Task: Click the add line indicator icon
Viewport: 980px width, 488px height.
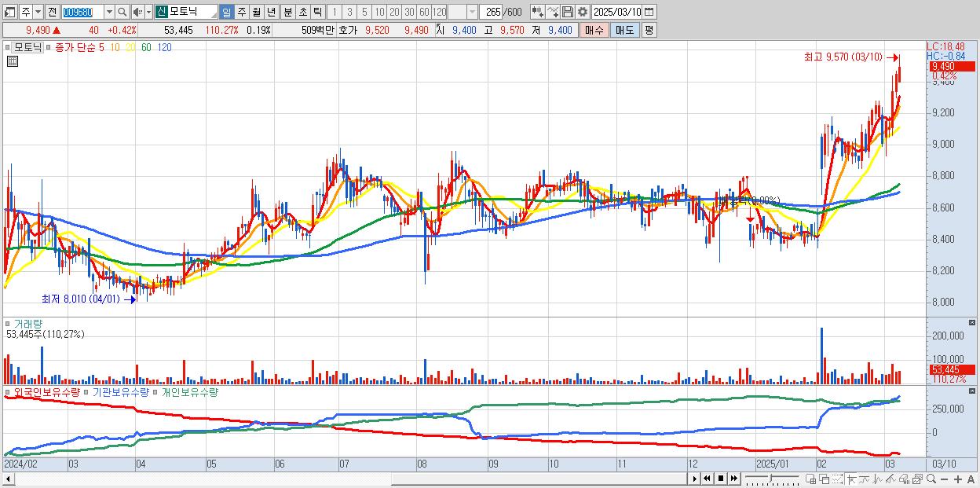Action: 553,12
